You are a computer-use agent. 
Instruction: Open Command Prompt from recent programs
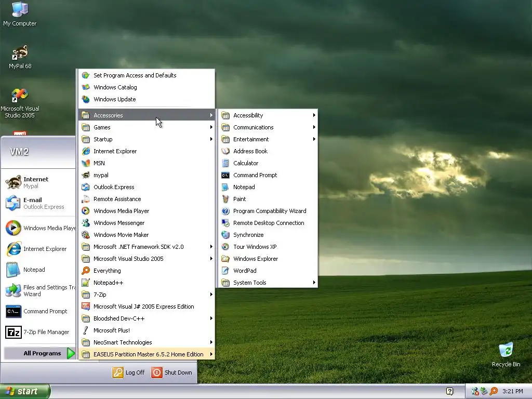(39, 312)
